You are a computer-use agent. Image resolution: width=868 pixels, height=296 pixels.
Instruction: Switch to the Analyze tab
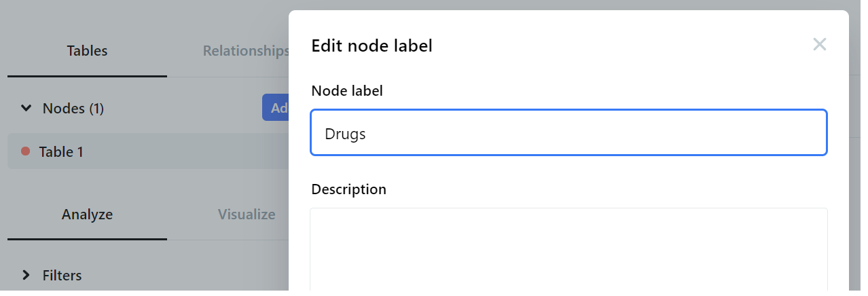(x=87, y=215)
